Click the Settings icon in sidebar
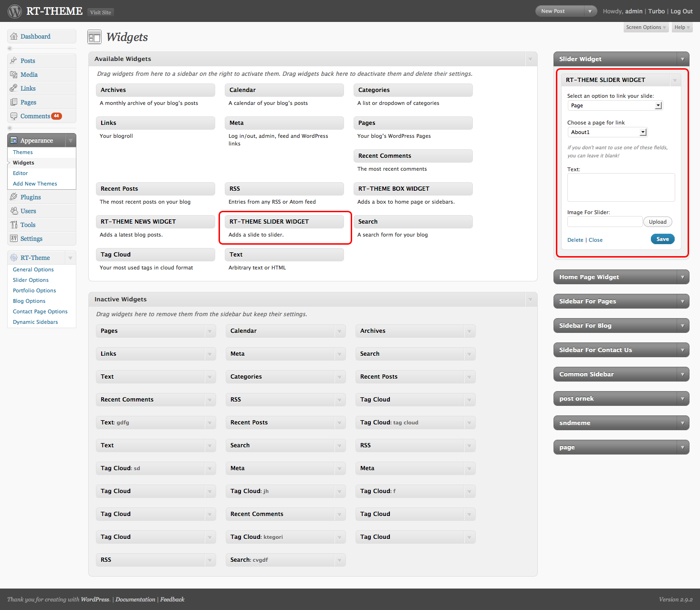This screenshot has width=700, height=610. tap(14, 238)
